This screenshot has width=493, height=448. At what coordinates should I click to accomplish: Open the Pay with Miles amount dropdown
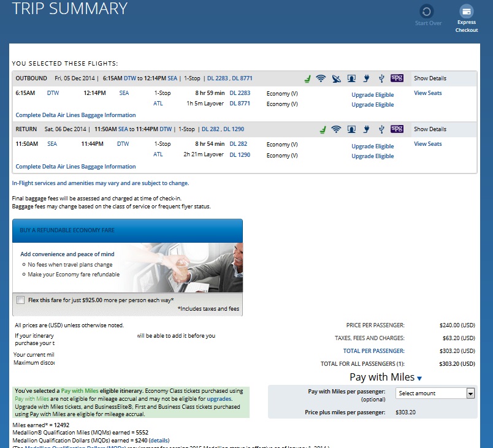(x=435, y=393)
